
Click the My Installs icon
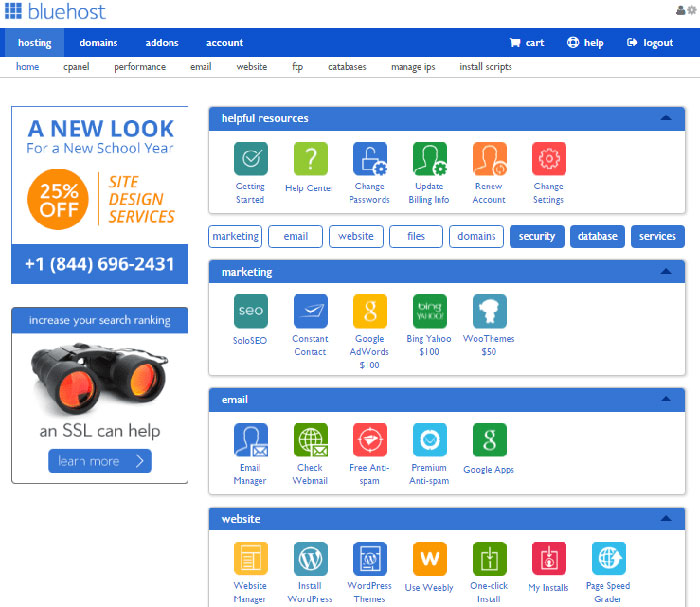pos(549,558)
